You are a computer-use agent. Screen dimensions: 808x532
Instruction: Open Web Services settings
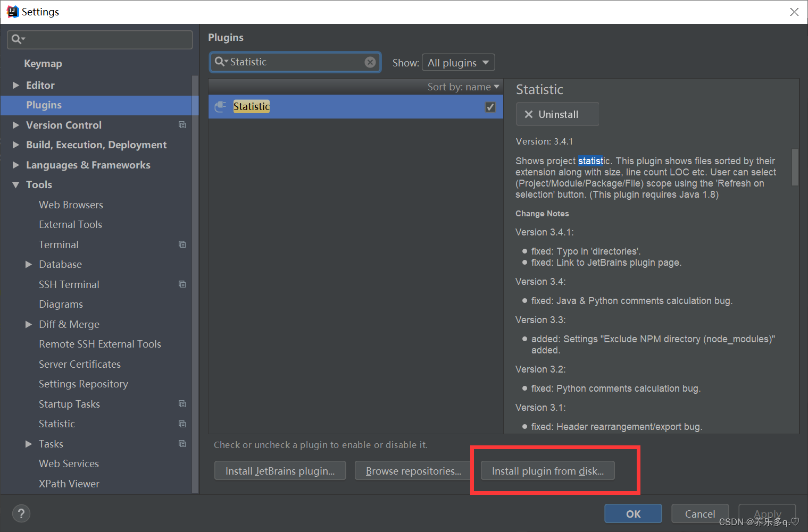tap(69, 463)
